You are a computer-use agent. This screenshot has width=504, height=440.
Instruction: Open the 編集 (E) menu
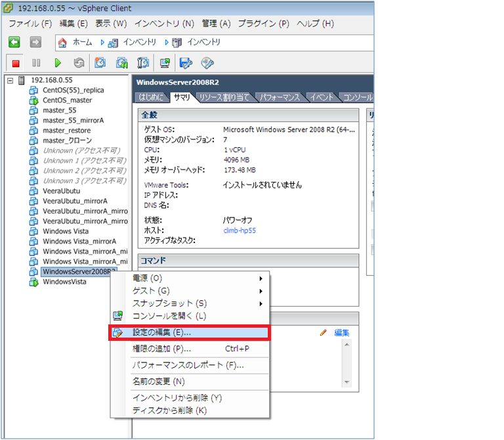[x=73, y=24]
